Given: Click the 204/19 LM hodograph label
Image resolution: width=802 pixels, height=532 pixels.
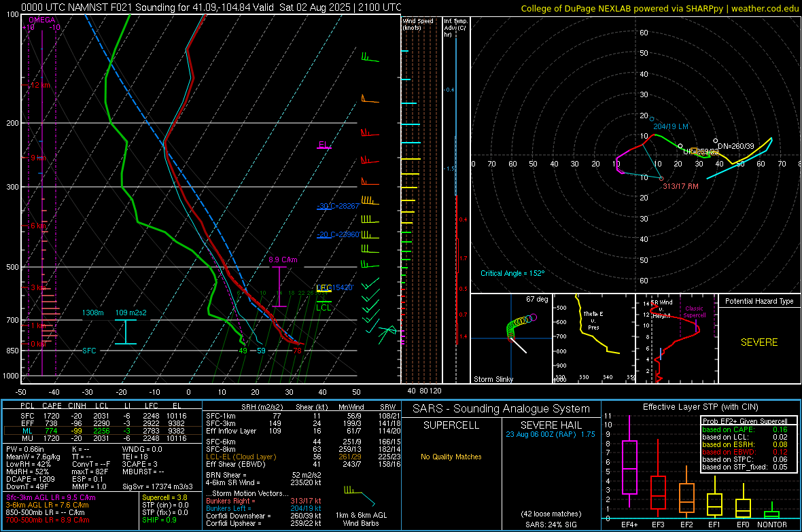Looking at the screenshot, I should 671,126.
